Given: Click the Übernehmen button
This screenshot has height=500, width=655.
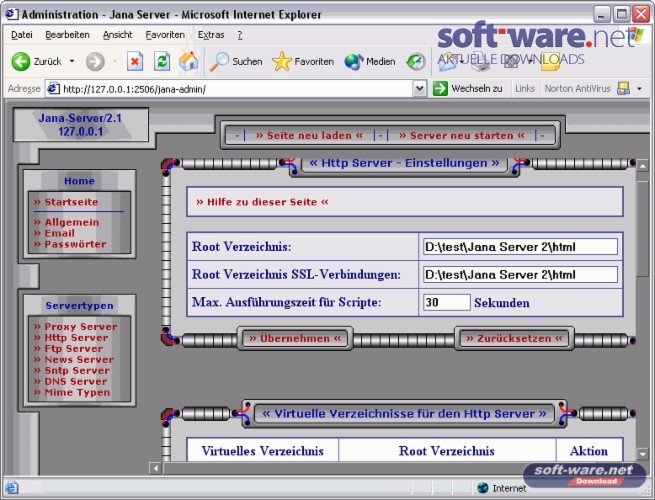Looking at the screenshot, I should 295,338.
